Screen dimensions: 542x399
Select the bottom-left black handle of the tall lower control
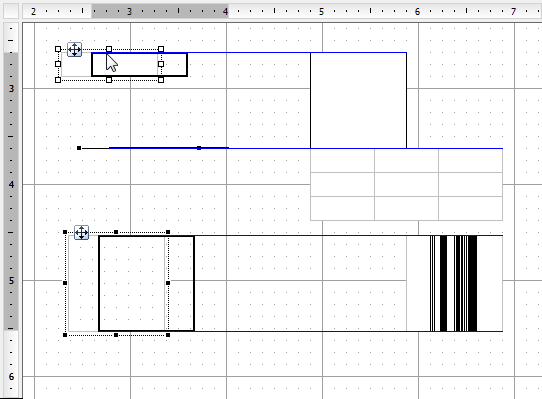[x=65, y=335]
